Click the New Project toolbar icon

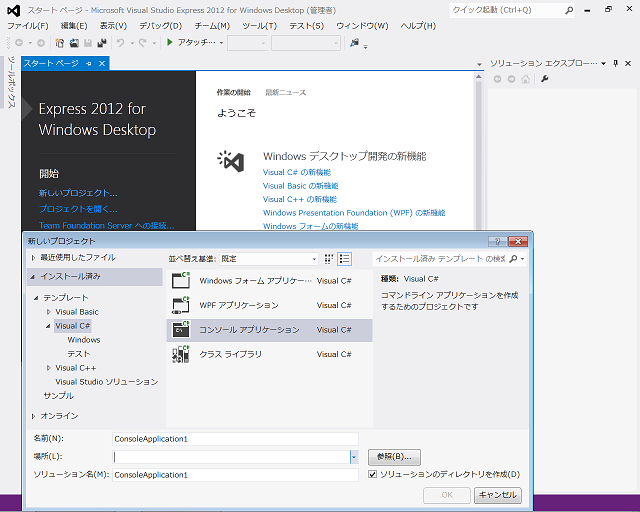point(60,42)
